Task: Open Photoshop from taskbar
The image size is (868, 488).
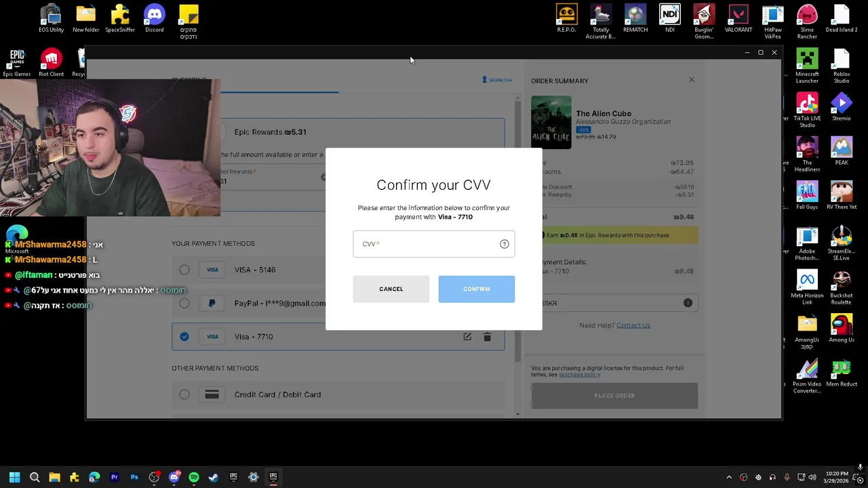Action: click(x=134, y=477)
